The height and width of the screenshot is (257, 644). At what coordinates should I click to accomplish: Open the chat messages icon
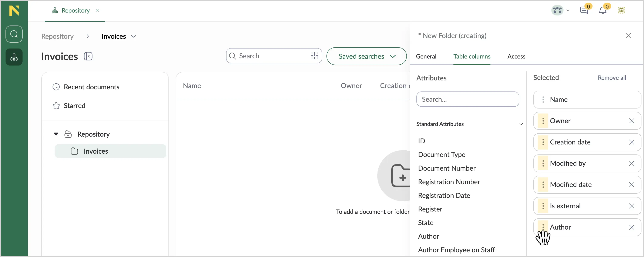[584, 10]
